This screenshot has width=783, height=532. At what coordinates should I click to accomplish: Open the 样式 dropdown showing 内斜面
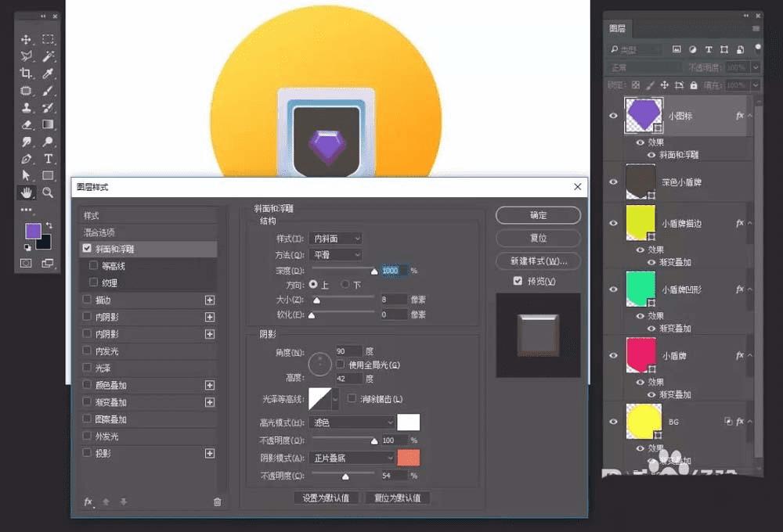point(335,239)
